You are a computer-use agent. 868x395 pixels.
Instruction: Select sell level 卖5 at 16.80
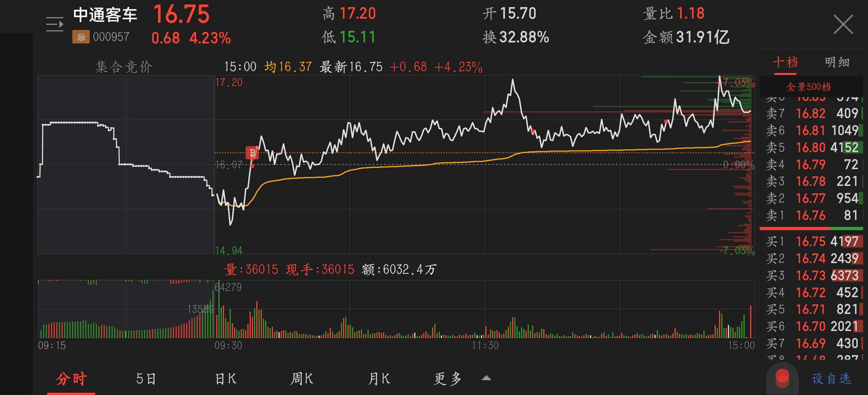[x=811, y=147]
